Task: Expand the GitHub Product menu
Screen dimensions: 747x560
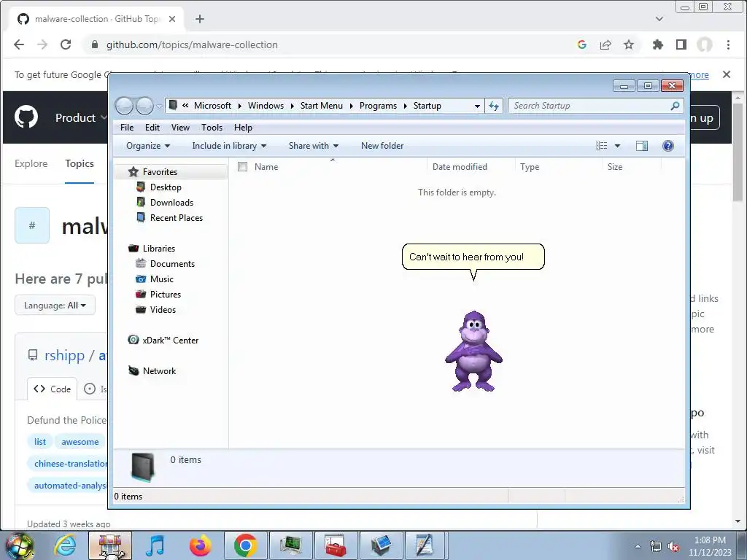Action: [81, 117]
